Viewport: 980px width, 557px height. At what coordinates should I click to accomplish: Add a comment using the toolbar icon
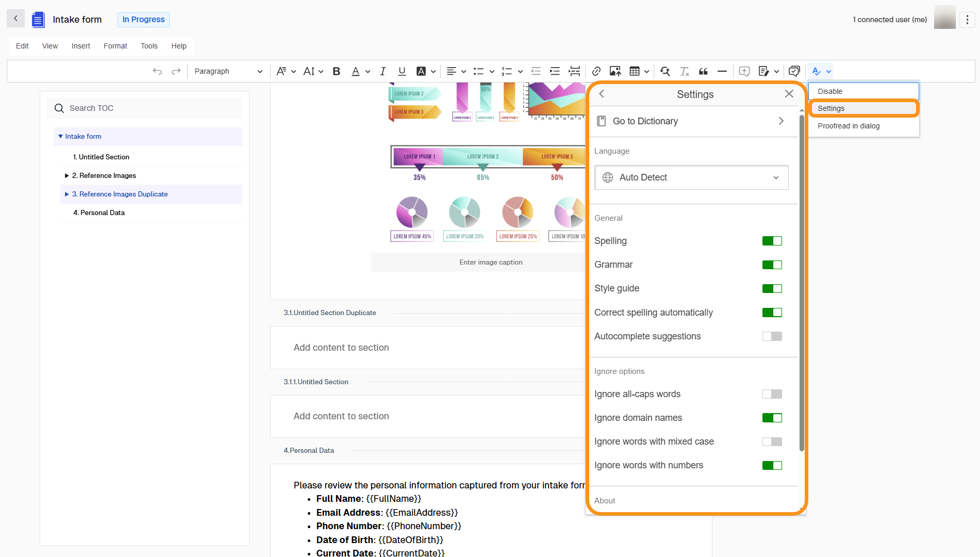point(744,71)
